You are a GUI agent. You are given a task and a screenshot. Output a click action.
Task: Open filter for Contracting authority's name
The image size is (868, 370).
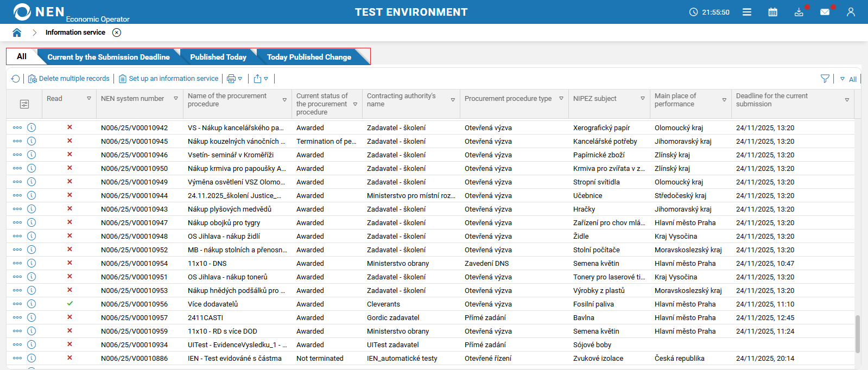(453, 100)
